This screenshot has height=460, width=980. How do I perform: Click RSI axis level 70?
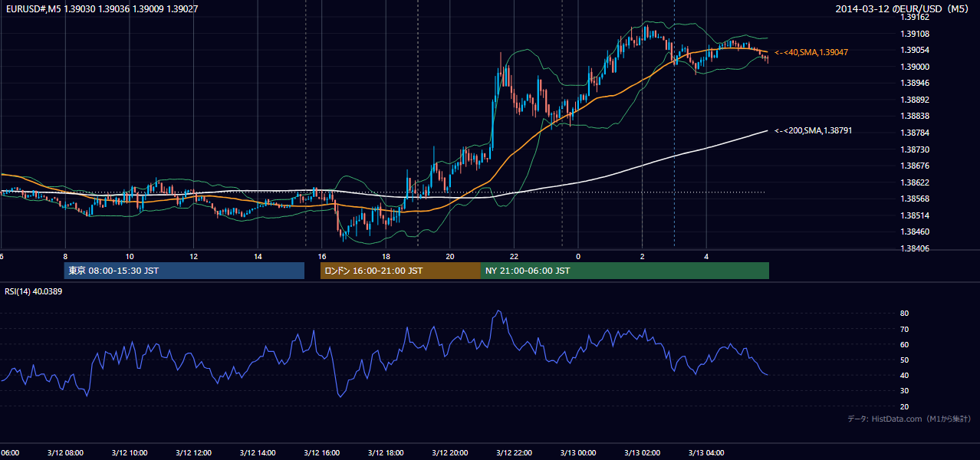tap(904, 329)
